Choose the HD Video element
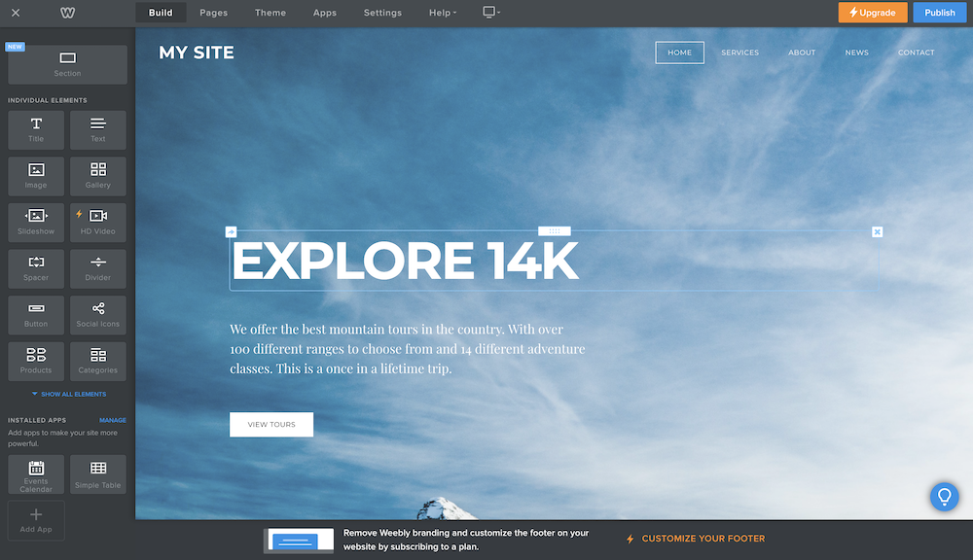The width and height of the screenshot is (973, 560). (98, 222)
